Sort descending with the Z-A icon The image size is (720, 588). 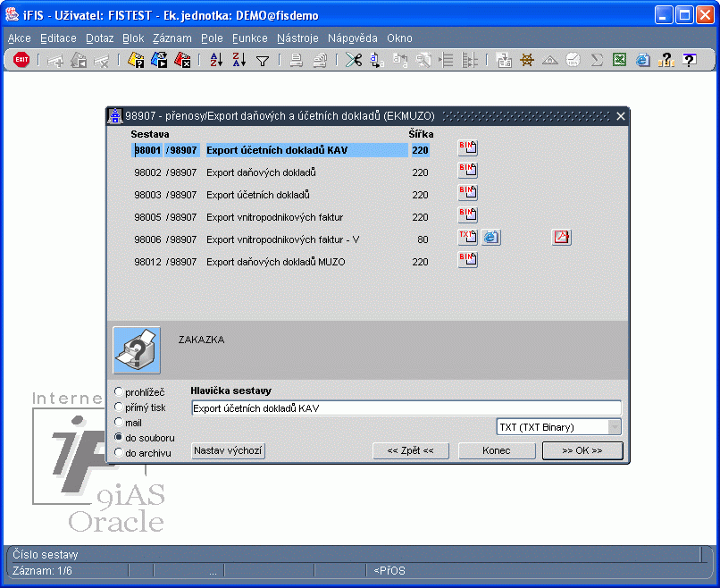pyautogui.click(x=239, y=60)
